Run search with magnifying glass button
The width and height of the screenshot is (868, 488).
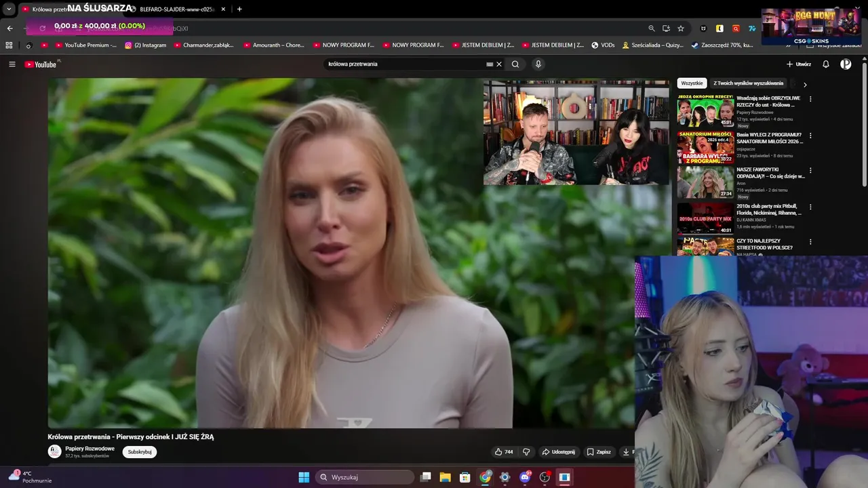pyautogui.click(x=515, y=64)
